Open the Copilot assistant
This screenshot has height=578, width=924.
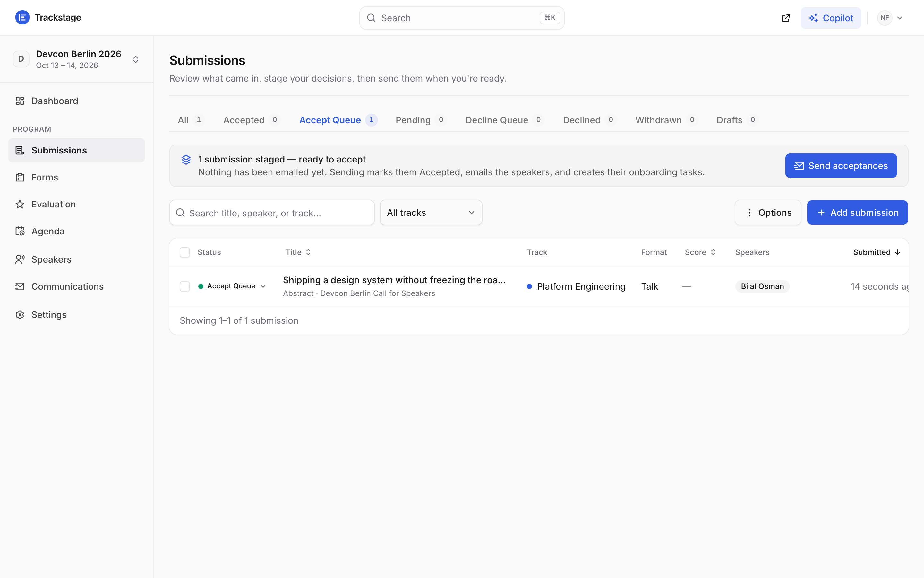(831, 18)
